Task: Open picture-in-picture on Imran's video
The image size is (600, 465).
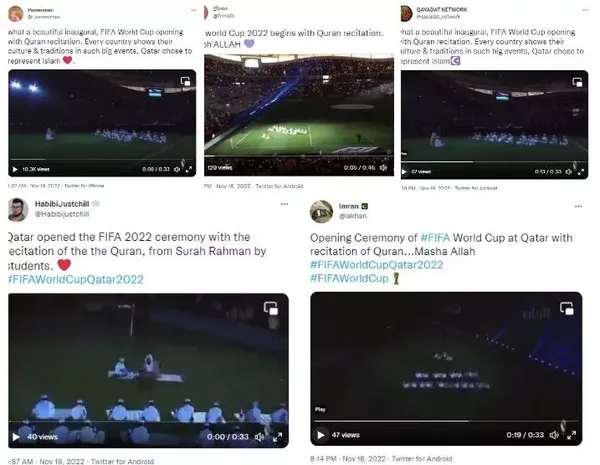Action: [567, 308]
